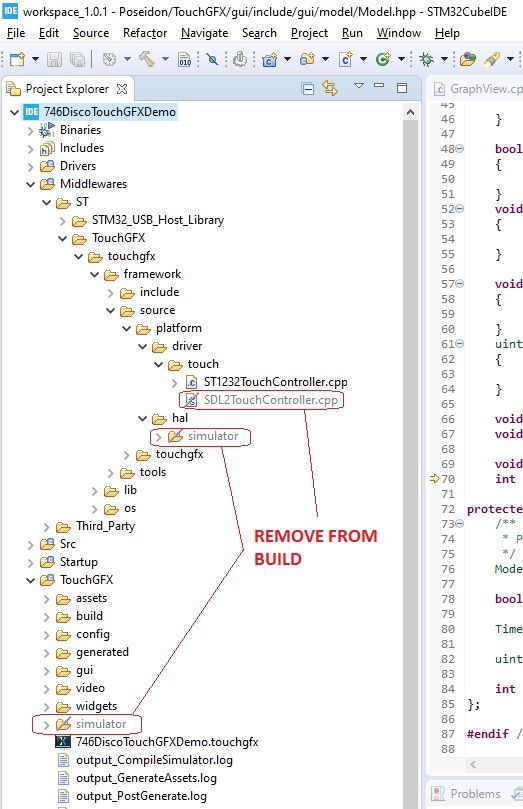Open the Source menu
The image size is (523, 809).
(91, 33)
